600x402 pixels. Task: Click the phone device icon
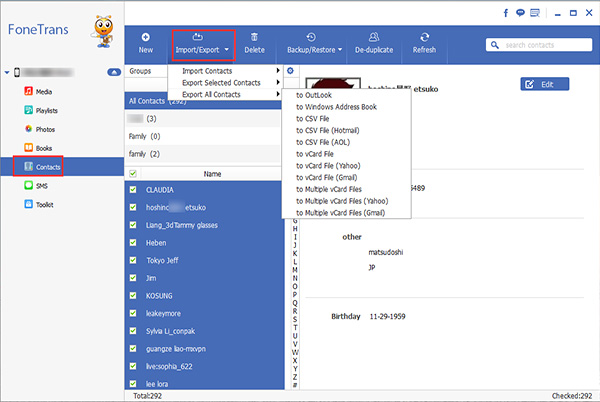[x=17, y=72]
